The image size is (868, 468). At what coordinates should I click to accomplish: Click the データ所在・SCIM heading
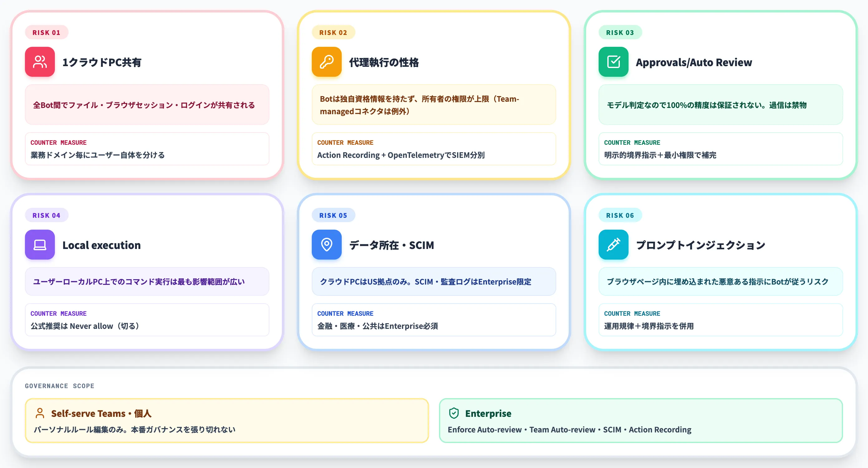pos(392,245)
